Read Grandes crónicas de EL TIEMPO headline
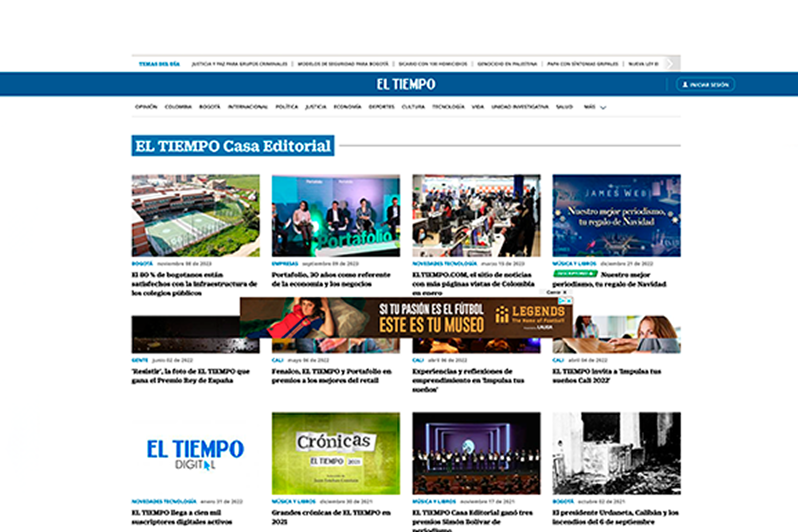798x532 pixels. point(331,517)
